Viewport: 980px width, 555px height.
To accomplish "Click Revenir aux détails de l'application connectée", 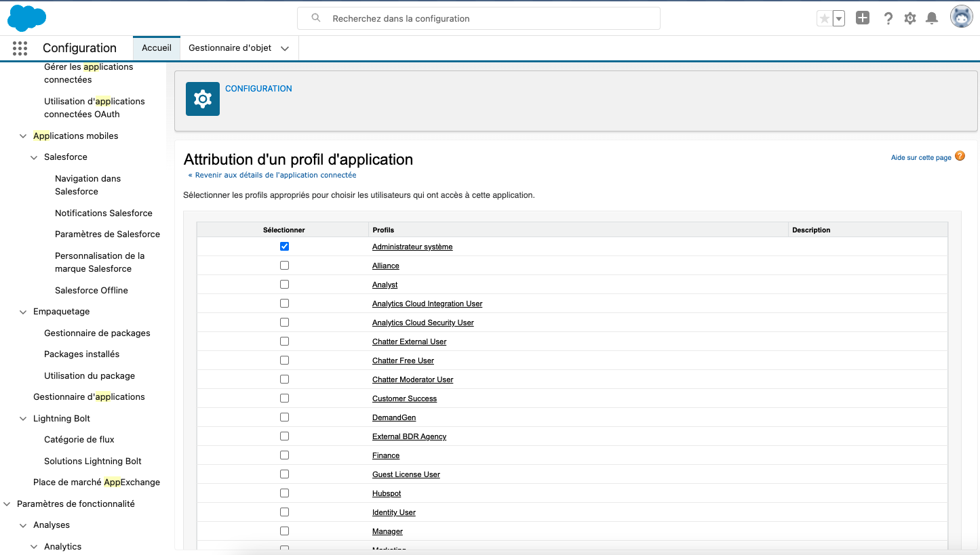I will (272, 175).
